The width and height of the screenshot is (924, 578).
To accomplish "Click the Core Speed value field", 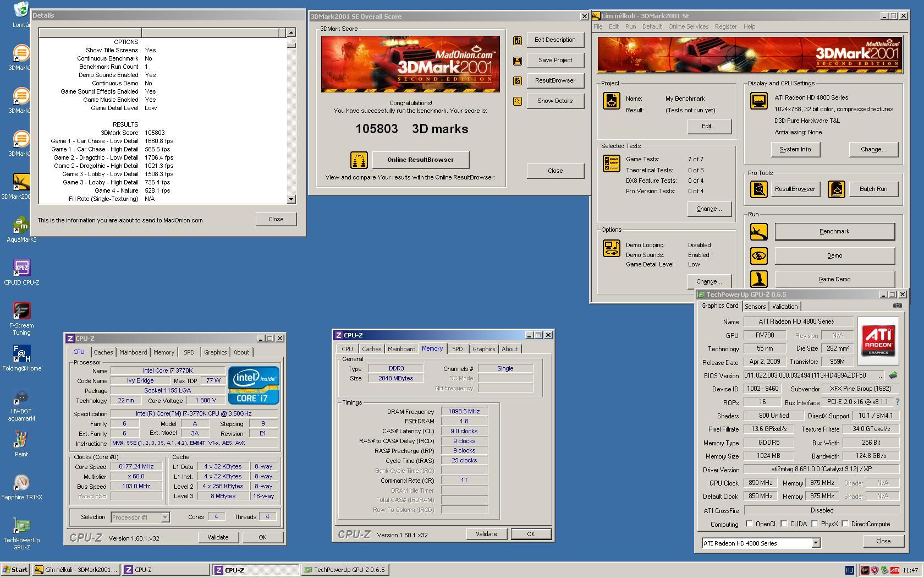I will tap(136, 466).
